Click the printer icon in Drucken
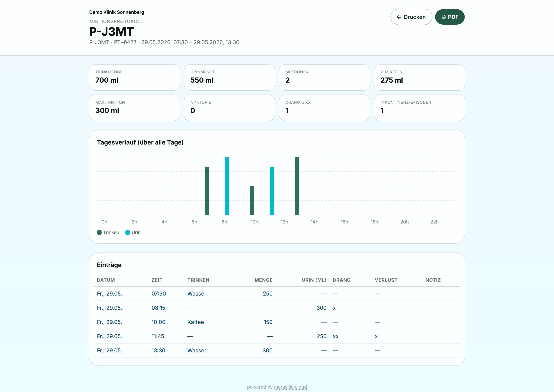Viewport: 554px width, 392px height. (x=400, y=17)
